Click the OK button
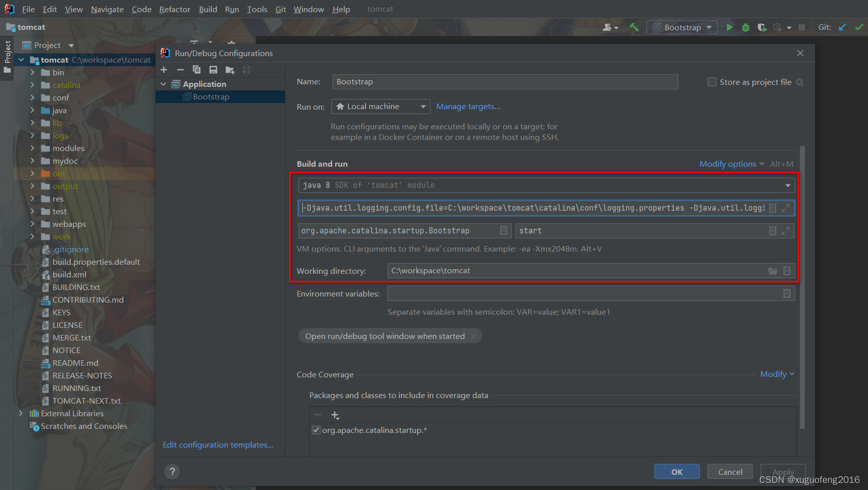Image resolution: width=868 pixels, height=490 pixels. click(x=677, y=472)
